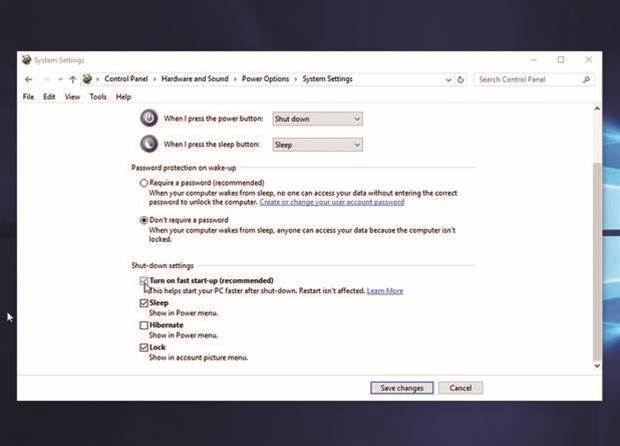Open the File menu
620x446 pixels.
click(x=28, y=96)
